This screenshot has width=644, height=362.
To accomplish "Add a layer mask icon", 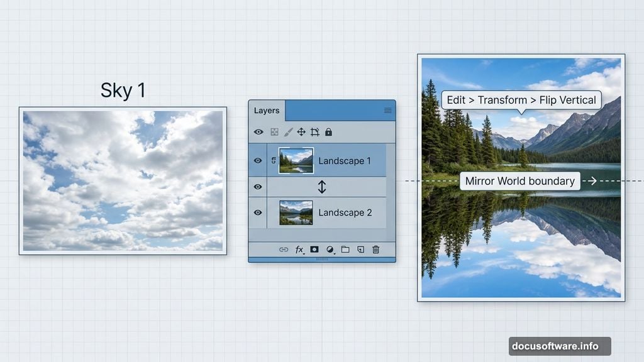I will tap(314, 250).
